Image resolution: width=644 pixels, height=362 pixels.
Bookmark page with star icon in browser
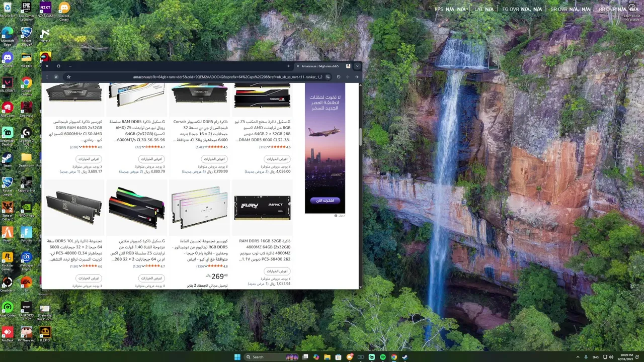click(68, 77)
